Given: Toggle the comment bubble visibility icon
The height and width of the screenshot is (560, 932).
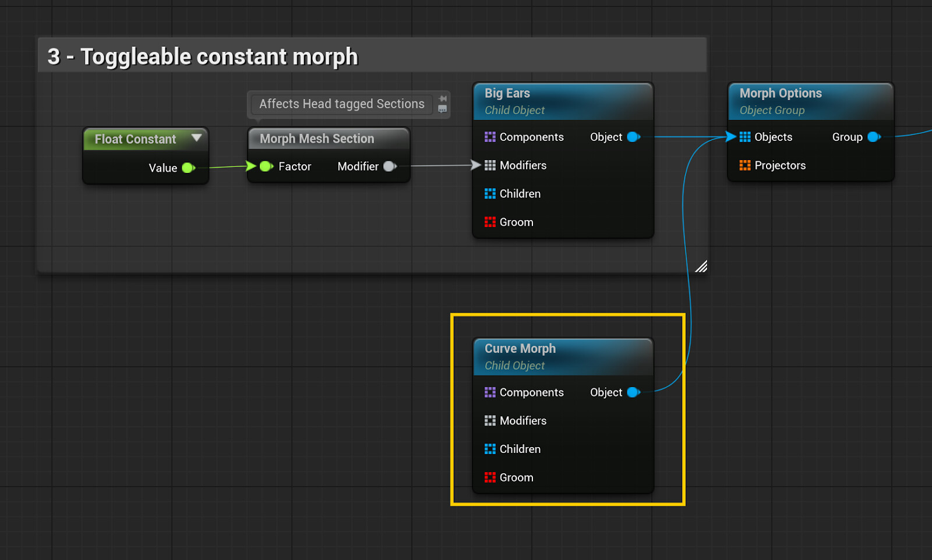Looking at the screenshot, I should 443,109.
